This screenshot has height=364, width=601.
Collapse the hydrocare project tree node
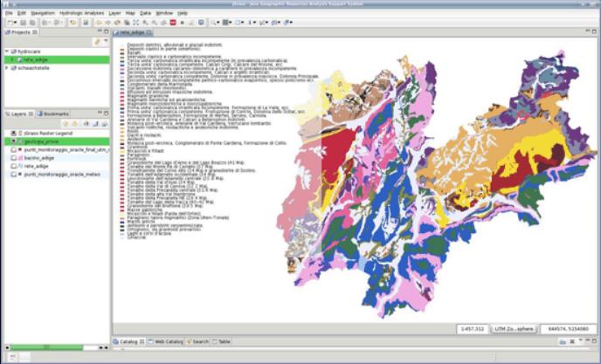(x=7, y=52)
